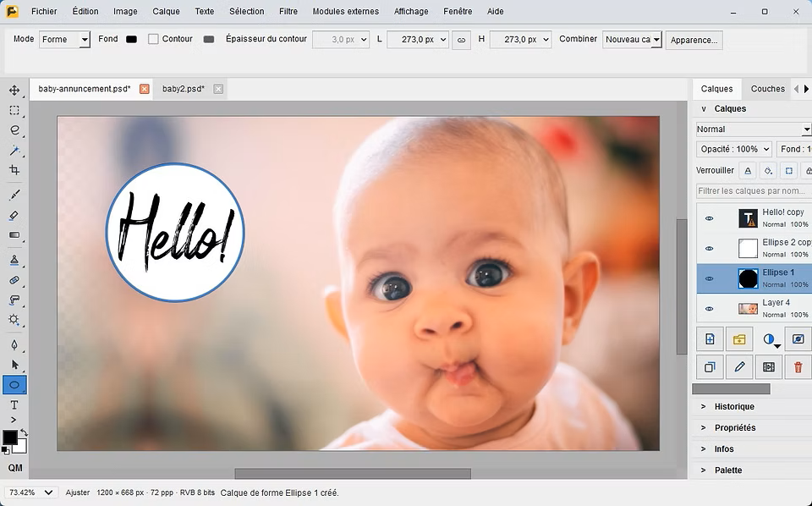Open the Fond fill color swatch
Screen dimensions: 812x506
click(x=132, y=40)
